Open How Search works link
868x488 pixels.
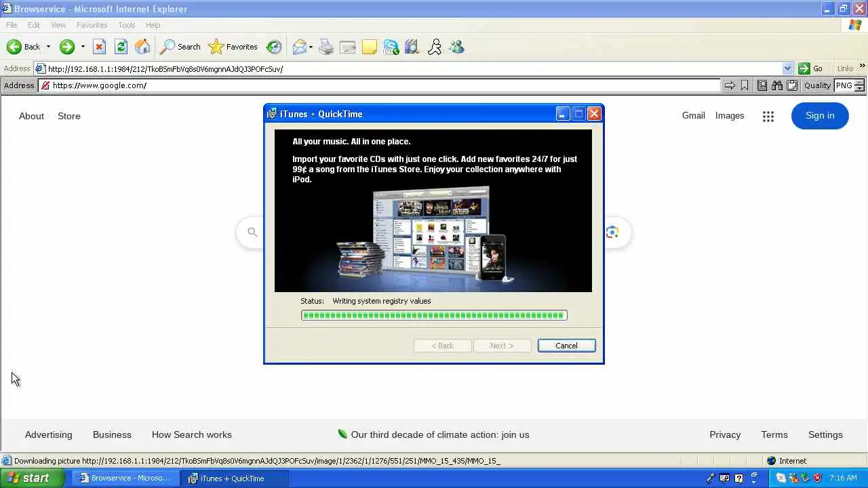(x=192, y=435)
